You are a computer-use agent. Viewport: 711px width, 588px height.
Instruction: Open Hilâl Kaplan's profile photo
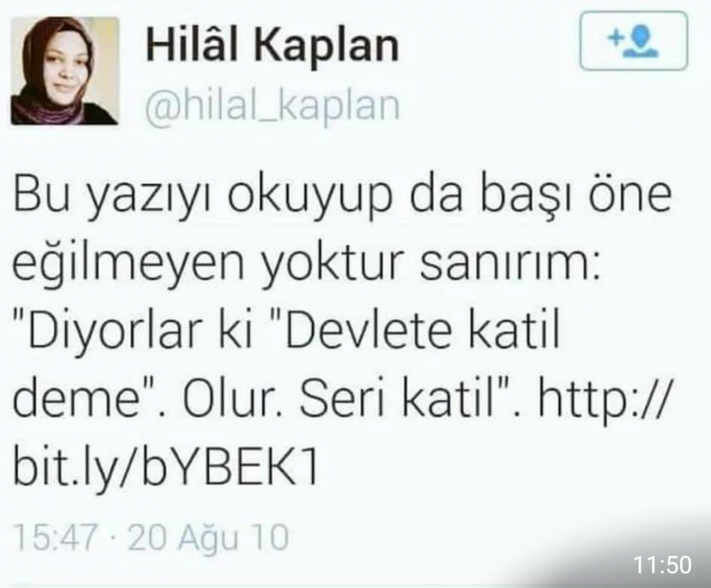click(x=65, y=70)
